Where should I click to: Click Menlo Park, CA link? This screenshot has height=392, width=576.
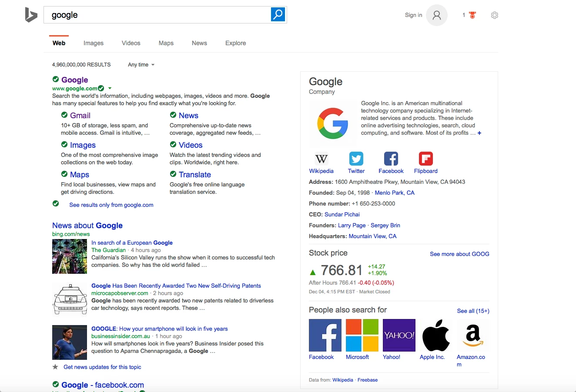[x=395, y=193]
